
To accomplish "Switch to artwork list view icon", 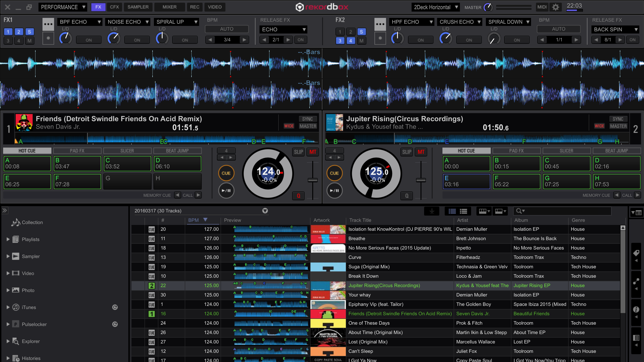I will click(463, 211).
